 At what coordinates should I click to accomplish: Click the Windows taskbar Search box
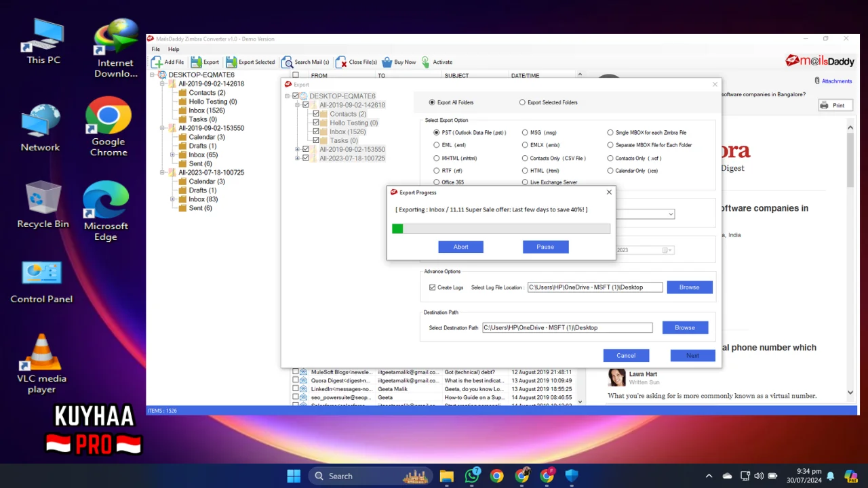point(370,476)
